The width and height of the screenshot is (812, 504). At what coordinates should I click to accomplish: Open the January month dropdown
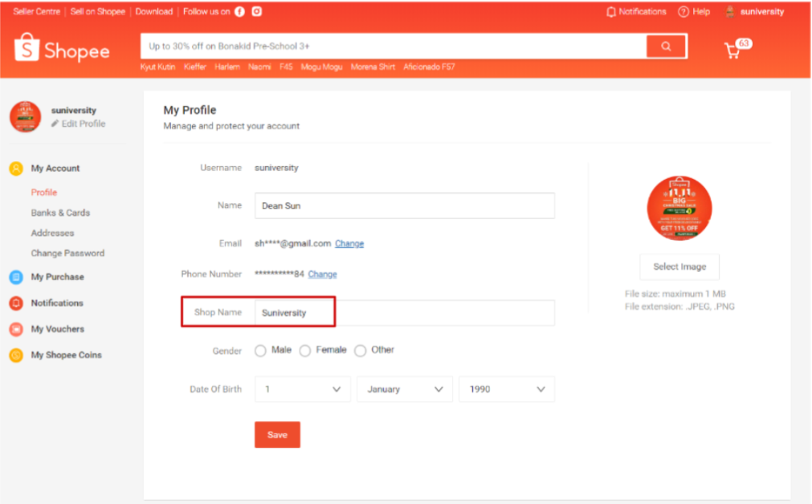point(404,389)
